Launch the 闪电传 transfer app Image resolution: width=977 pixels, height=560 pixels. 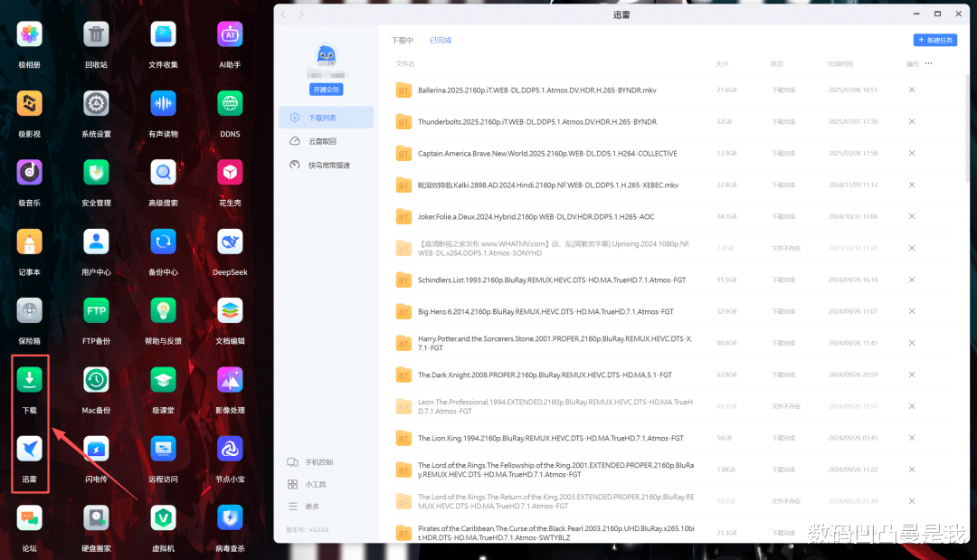tap(96, 449)
